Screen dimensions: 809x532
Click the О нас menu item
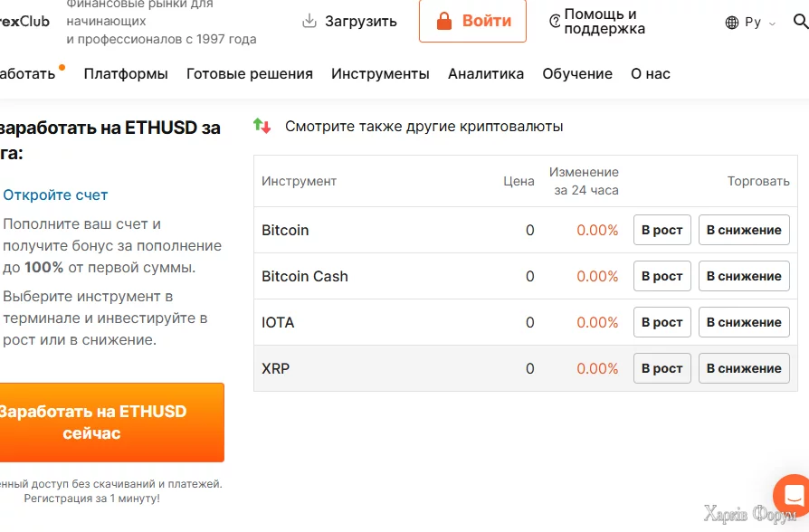651,74
